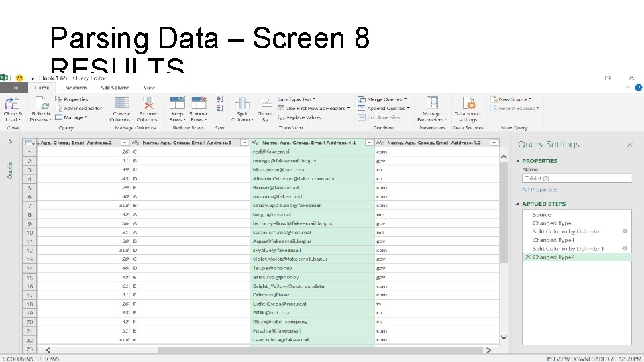
Task: Collapse the APPLIED STEPS section
Action: point(517,204)
